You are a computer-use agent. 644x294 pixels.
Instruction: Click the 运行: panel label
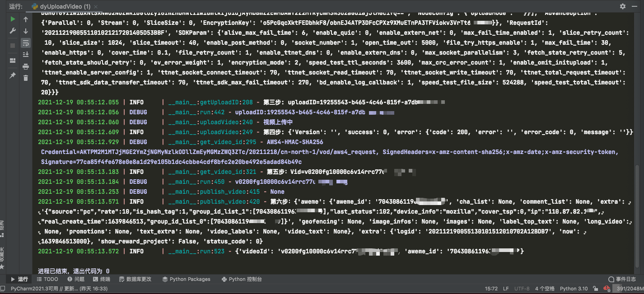(15, 6)
